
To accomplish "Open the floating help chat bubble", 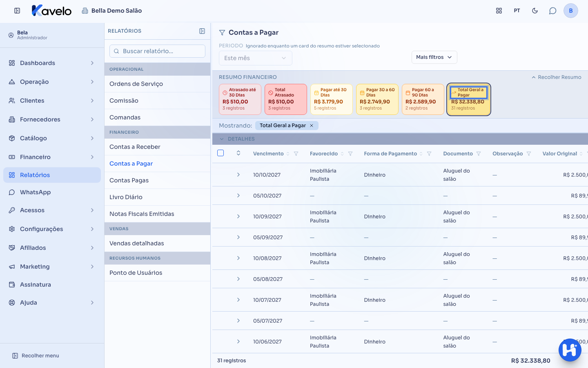I will tap(570, 350).
